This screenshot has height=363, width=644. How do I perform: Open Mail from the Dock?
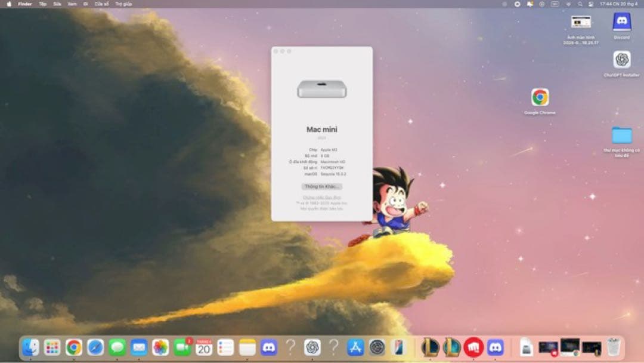(x=138, y=349)
